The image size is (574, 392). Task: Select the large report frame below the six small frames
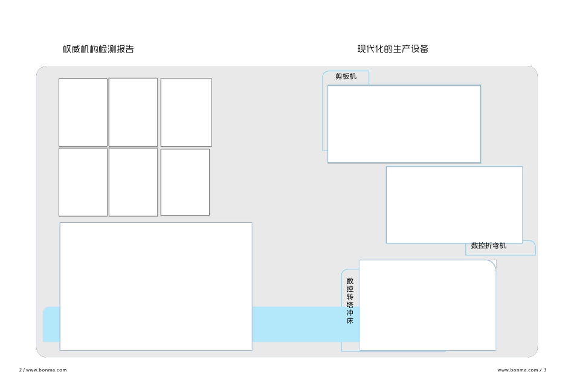[x=156, y=286]
